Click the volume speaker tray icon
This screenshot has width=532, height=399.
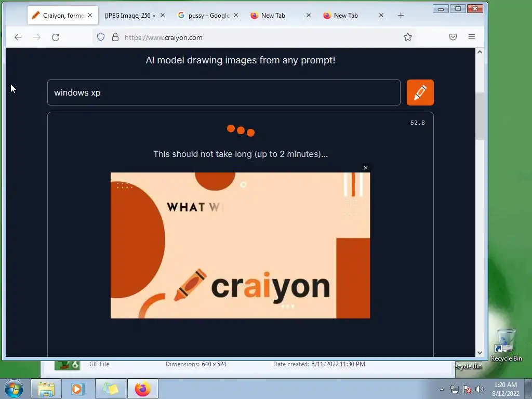click(479, 389)
